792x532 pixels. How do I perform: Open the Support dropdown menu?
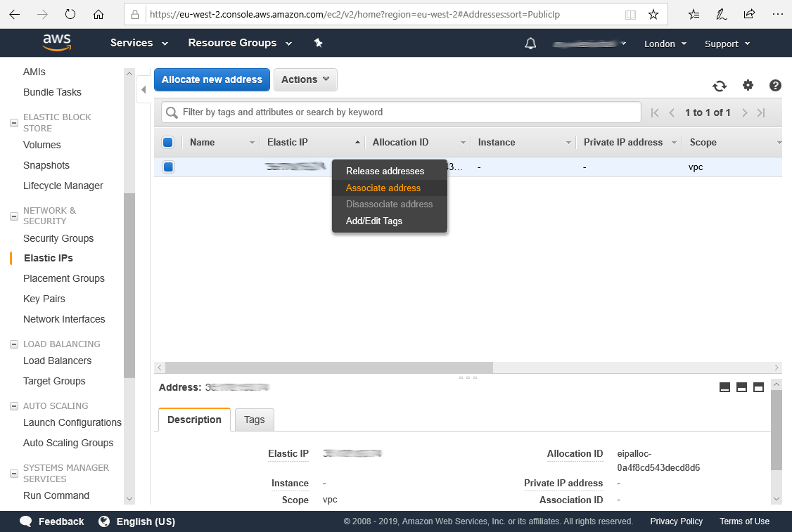point(727,44)
